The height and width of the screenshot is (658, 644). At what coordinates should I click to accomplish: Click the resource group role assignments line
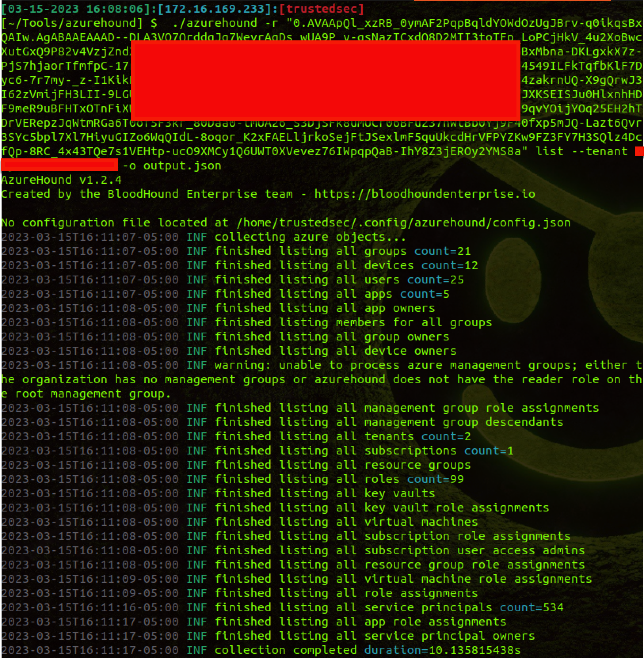(x=400, y=565)
